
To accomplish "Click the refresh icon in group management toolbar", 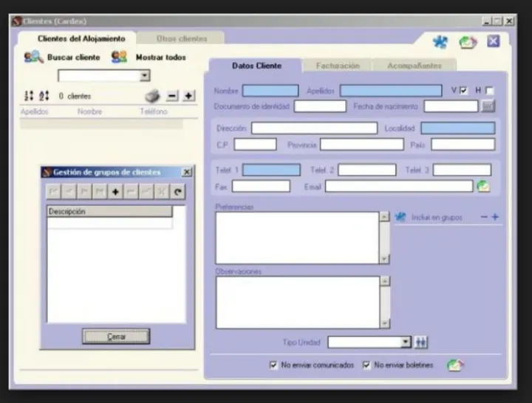I will click(x=177, y=192).
